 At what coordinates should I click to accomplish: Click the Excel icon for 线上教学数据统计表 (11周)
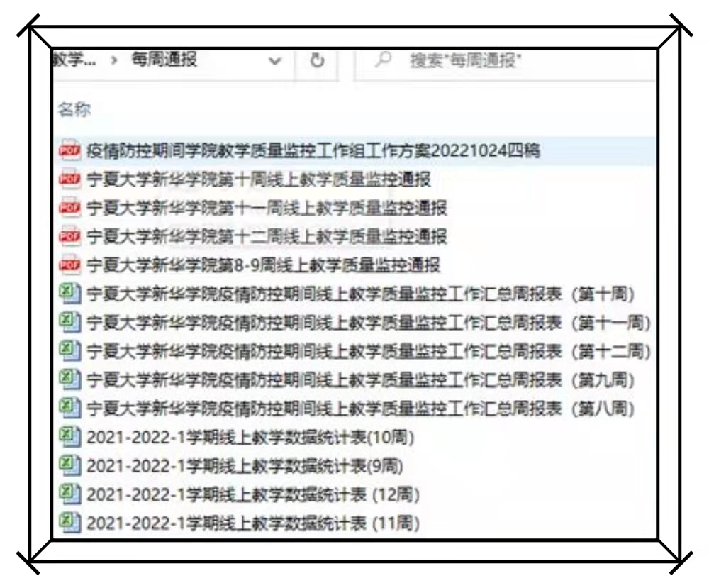(x=69, y=523)
